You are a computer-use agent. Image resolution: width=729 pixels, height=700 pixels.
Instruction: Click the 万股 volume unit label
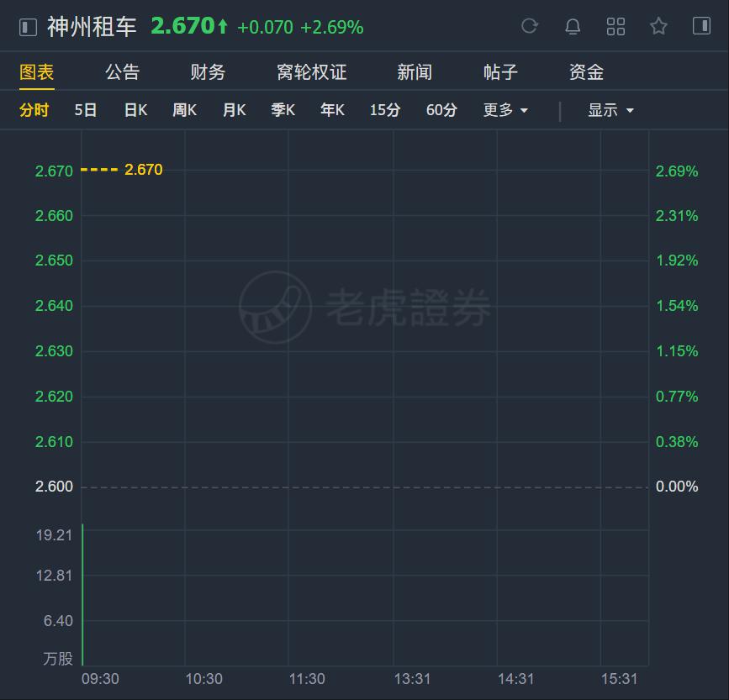click(x=58, y=659)
